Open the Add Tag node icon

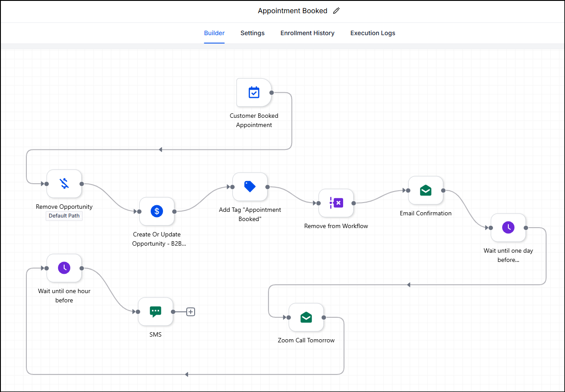(x=250, y=187)
